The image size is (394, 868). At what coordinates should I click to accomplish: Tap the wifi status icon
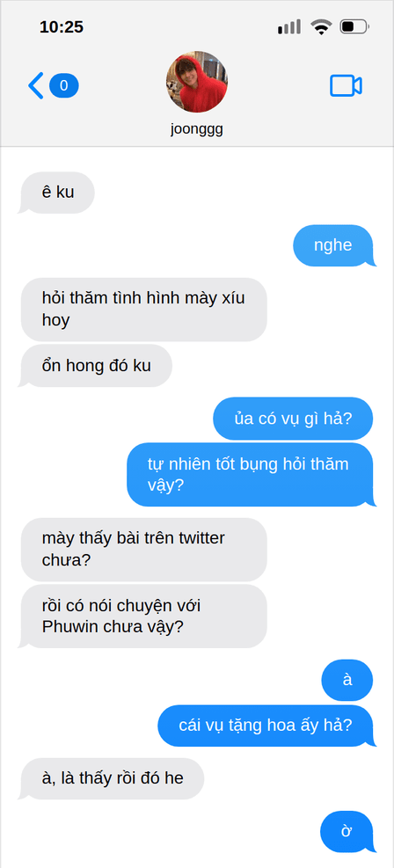coord(321,26)
